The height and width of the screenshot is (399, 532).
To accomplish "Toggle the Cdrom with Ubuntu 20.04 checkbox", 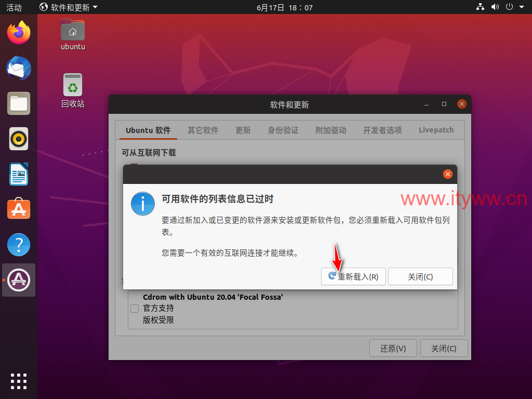I will tap(135, 309).
